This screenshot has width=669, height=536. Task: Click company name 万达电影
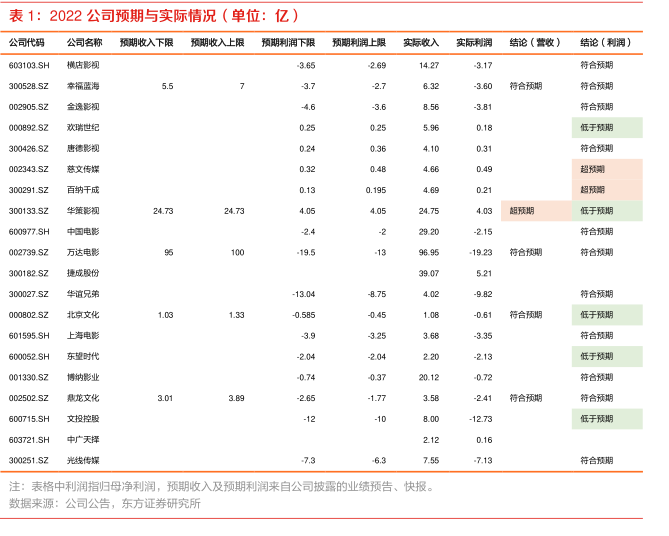83,253
